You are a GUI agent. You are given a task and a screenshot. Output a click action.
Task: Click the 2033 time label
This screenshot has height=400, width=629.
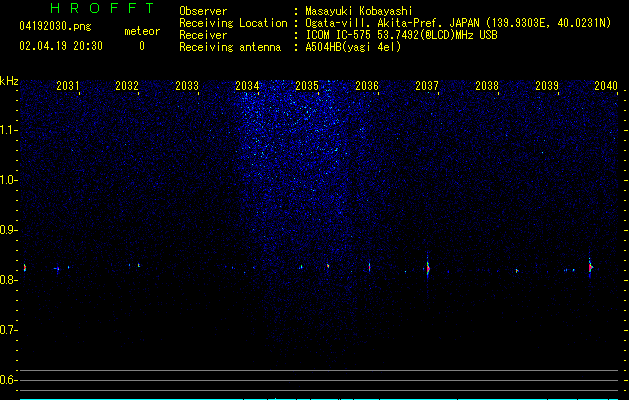click(x=187, y=86)
